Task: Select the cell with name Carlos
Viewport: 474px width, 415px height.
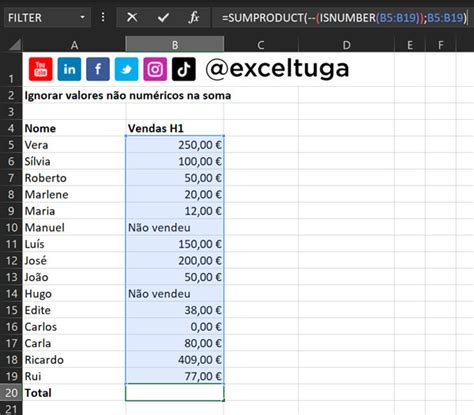Action: click(x=74, y=327)
